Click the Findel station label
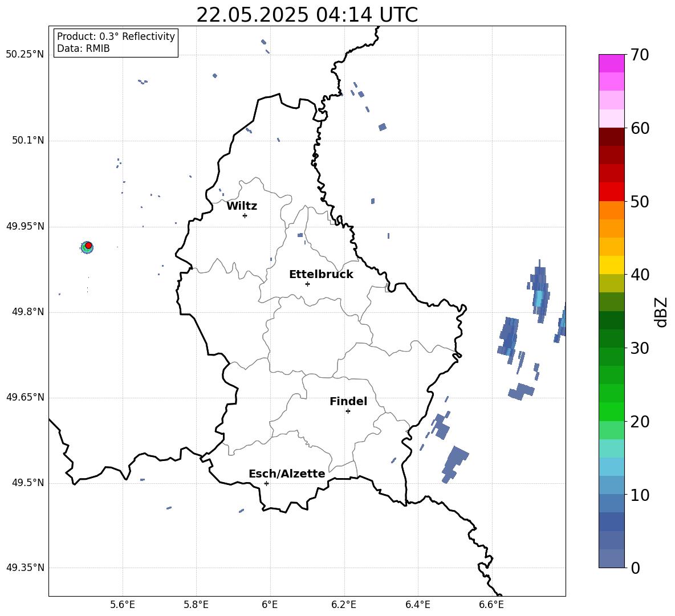This screenshot has width=675, height=616. coord(348,401)
